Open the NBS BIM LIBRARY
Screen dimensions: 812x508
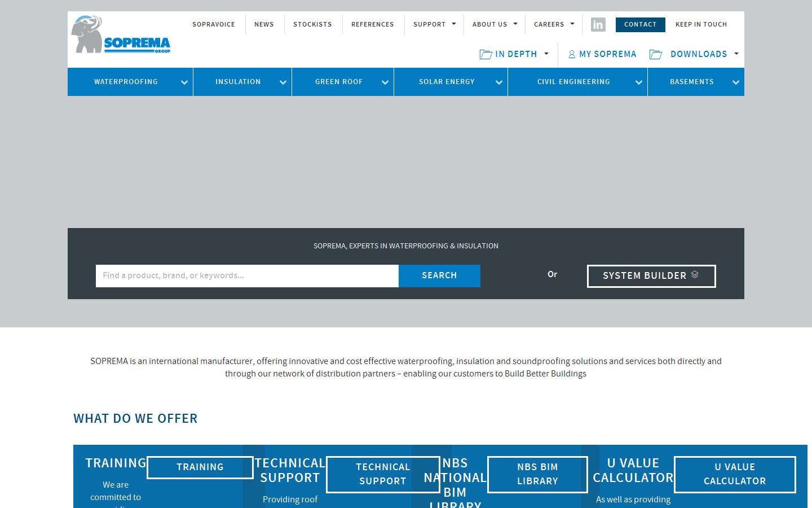point(537,474)
